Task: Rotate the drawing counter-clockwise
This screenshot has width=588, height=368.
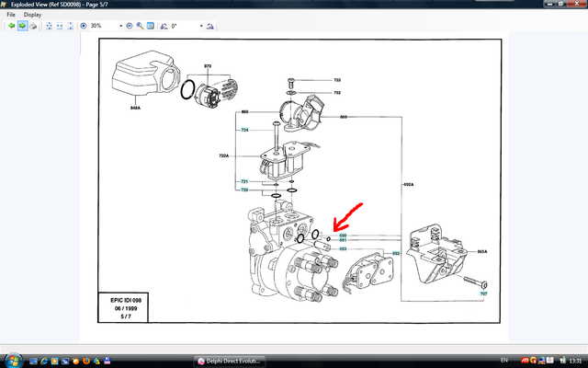Action: click(165, 26)
